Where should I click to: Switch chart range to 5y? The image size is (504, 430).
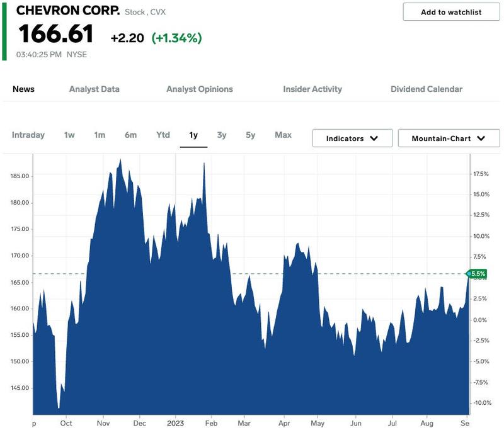tap(251, 135)
